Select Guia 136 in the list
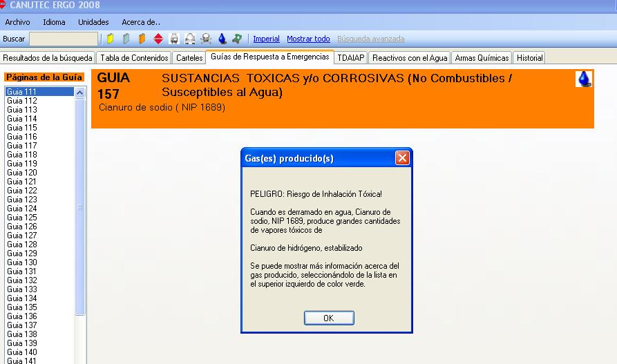This screenshot has height=364, width=617. point(39,316)
